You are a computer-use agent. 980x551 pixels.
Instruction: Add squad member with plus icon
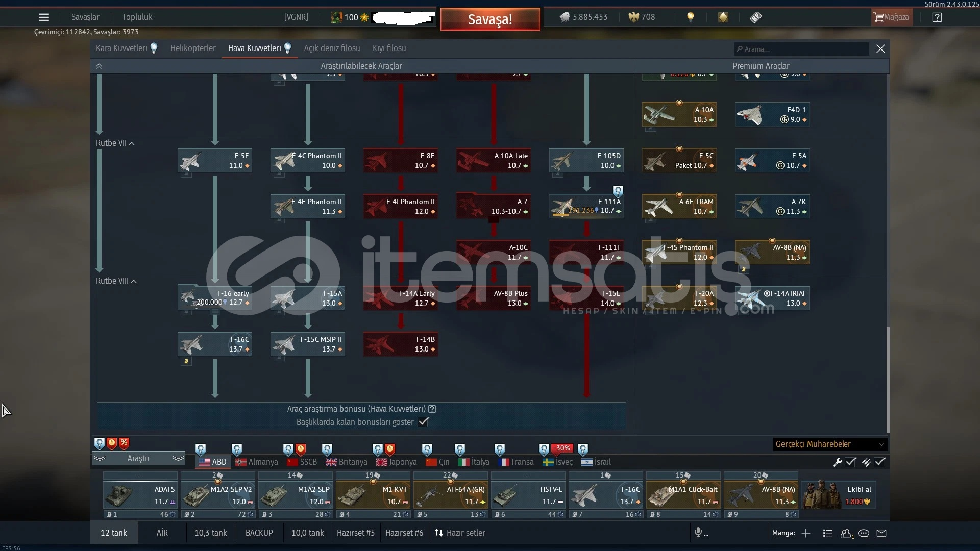click(806, 533)
